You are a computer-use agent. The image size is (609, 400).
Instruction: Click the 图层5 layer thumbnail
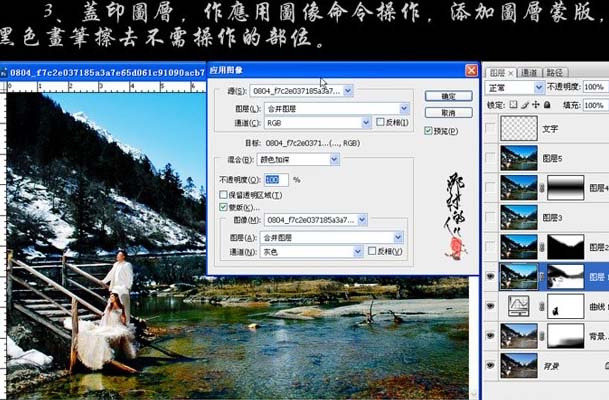[520, 157]
